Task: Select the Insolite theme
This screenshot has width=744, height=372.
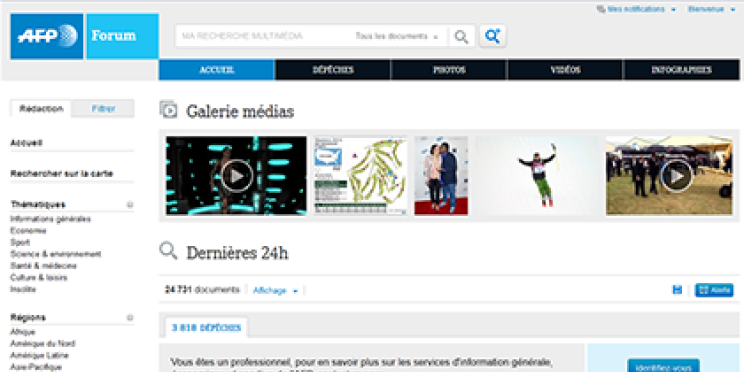Action: tap(23, 289)
